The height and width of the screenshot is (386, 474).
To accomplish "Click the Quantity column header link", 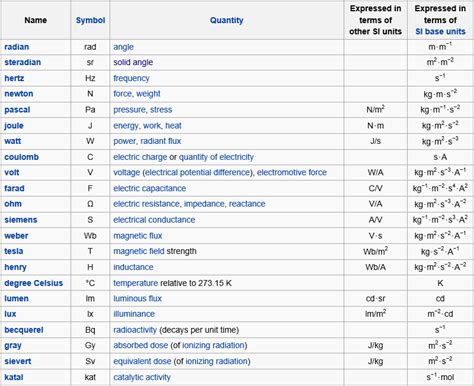I will tap(227, 20).
